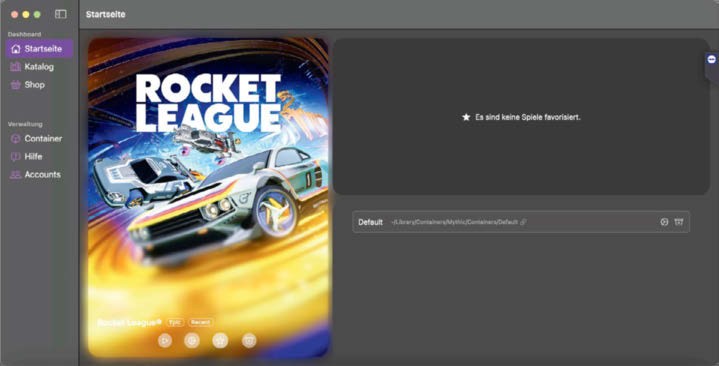Screen dimensions: 719x366
Task: Click the Recent tag on game card
Action: pos(200,322)
